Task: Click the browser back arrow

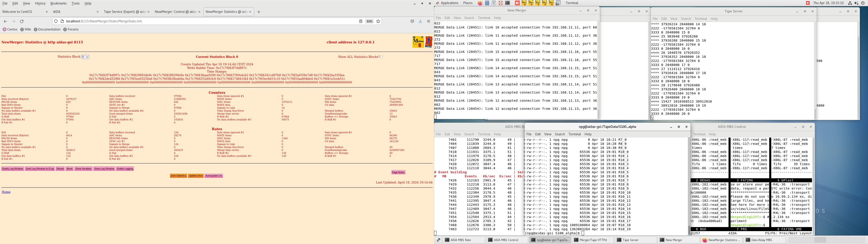Action: click(5, 21)
